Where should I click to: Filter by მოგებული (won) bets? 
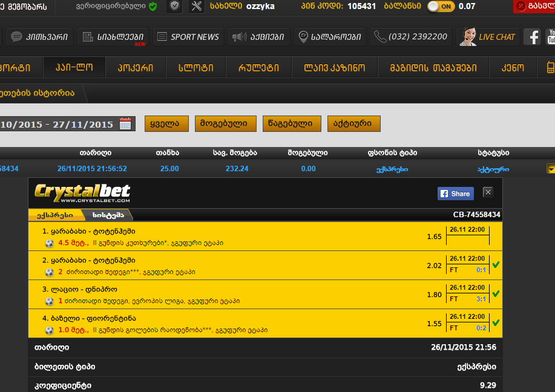(226, 123)
